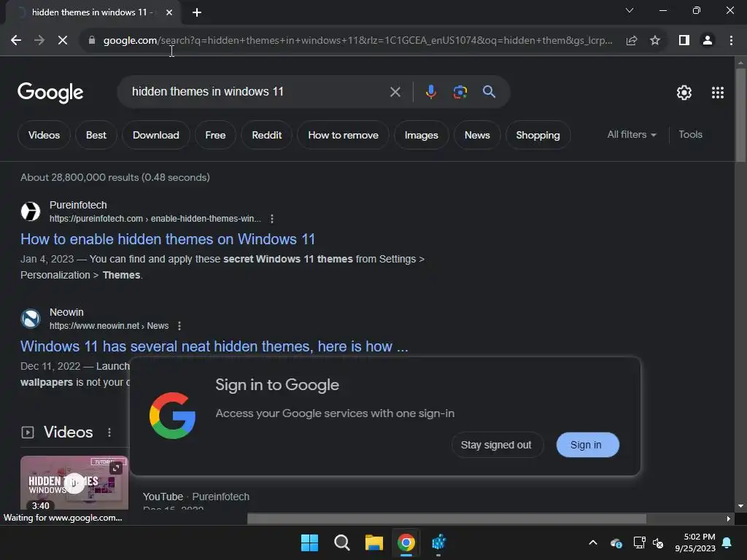The height and width of the screenshot is (560, 747).
Task: Click the vertical scrollbar thumb
Action: click(x=740, y=115)
